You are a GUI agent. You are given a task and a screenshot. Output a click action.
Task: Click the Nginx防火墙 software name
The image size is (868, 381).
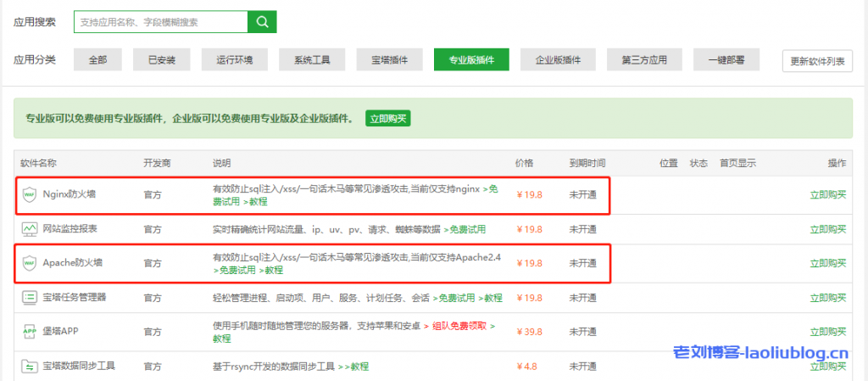click(x=69, y=194)
